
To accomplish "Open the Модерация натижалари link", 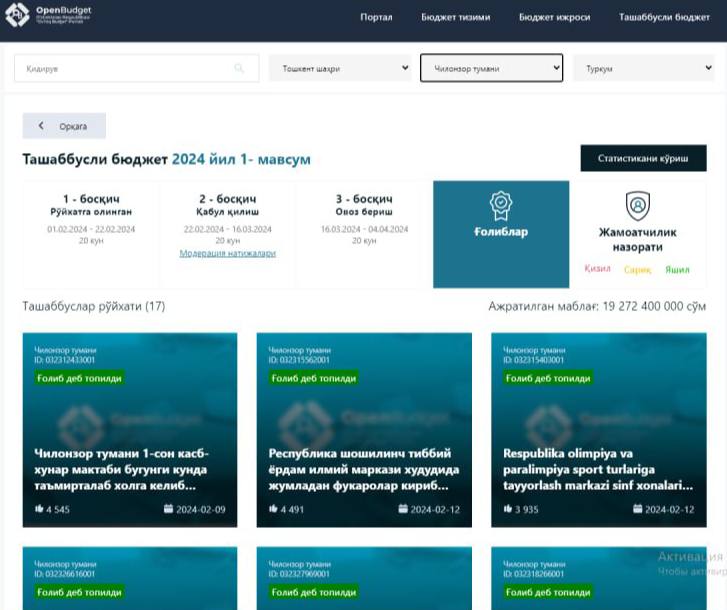I will 227,254.
